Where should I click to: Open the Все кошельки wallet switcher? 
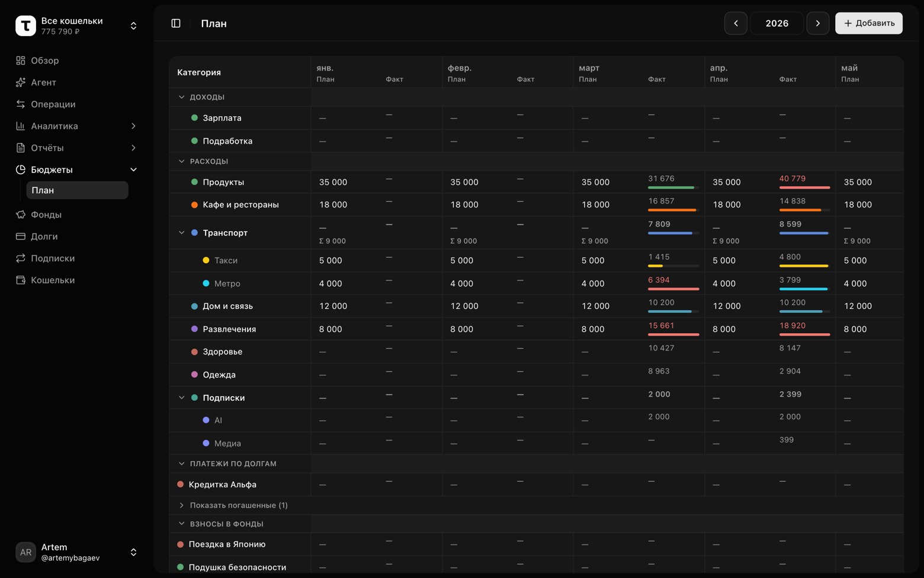tap(76, 25)
